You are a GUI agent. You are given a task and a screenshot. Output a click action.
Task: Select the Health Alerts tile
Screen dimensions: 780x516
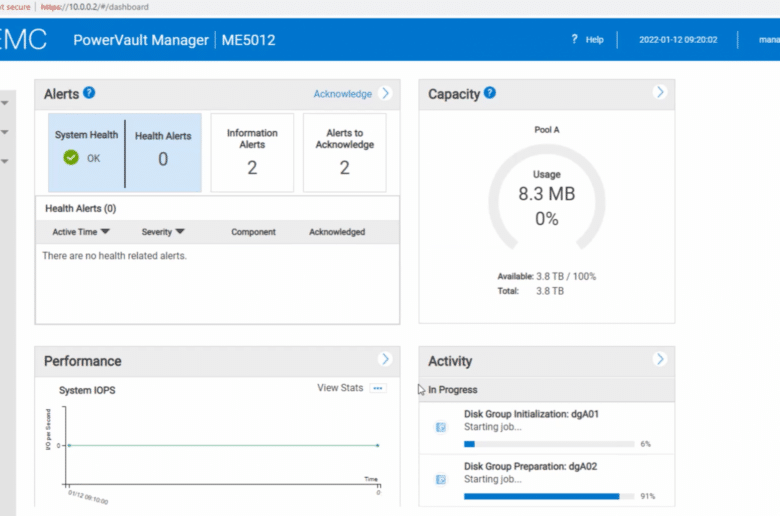click(x=163, y=153)
